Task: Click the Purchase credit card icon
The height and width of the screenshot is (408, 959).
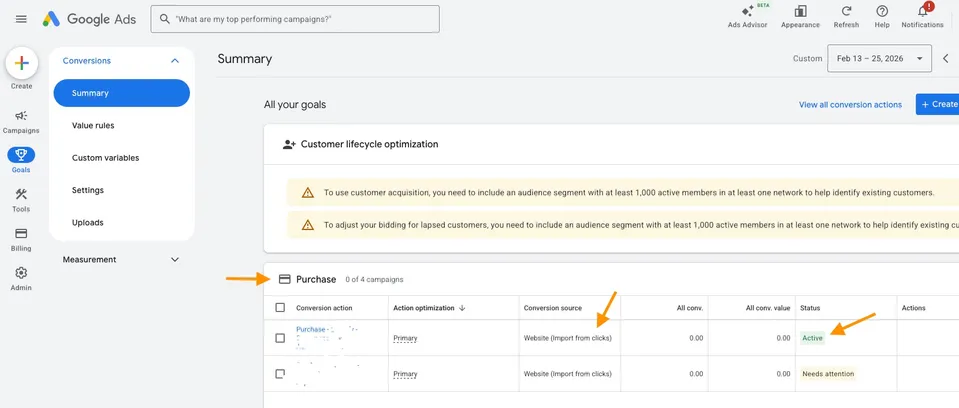Action: (284, 279)
